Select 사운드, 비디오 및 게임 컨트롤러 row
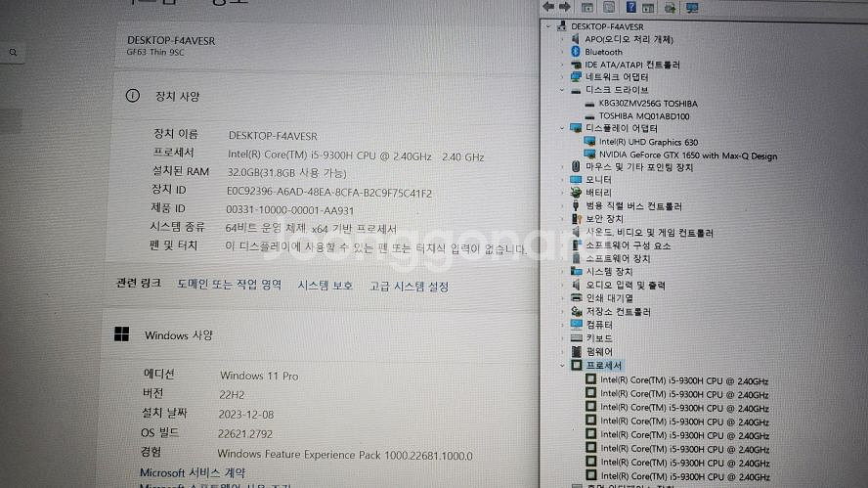Viewport: 868px width, 488px height. pyautogui.click(x=649, y=233)
